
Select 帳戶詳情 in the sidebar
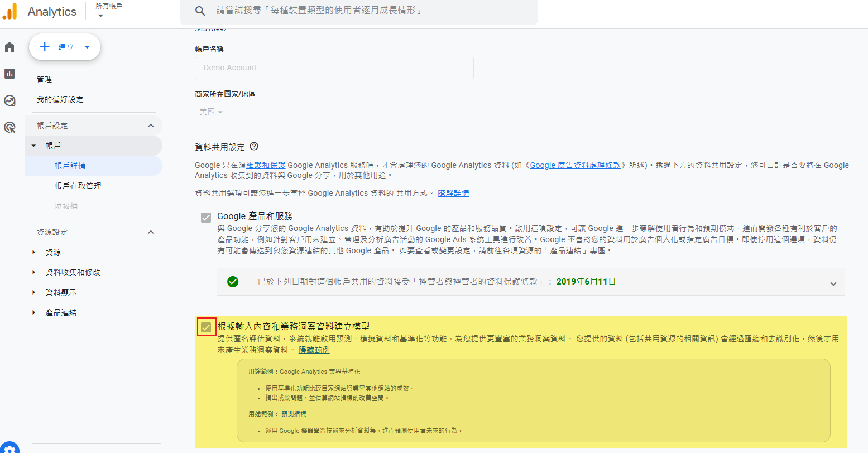pyautogui.click(x=70, y=166)
